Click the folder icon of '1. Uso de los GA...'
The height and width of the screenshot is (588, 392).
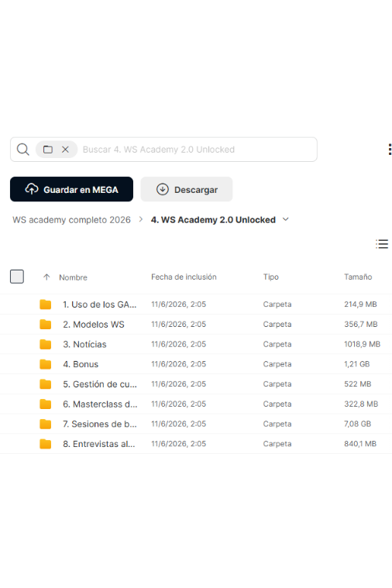46,304
